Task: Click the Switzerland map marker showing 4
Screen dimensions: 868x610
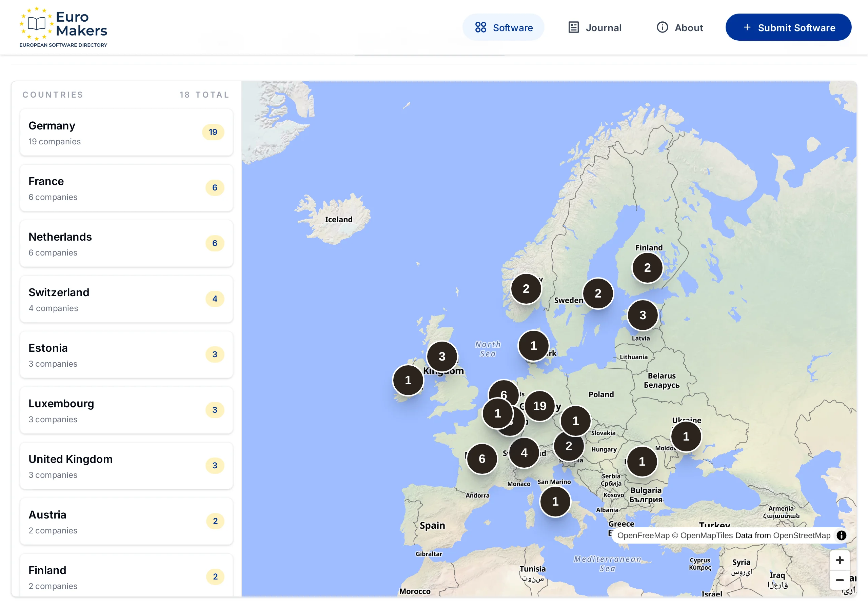Action: (x=524, y=453)
